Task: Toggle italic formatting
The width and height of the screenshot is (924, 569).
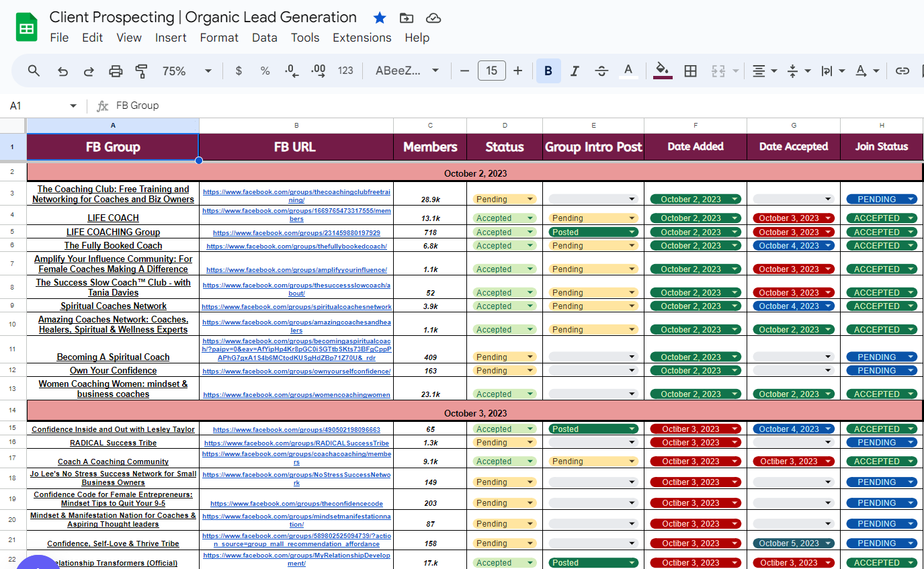Action: click(575, 71)
